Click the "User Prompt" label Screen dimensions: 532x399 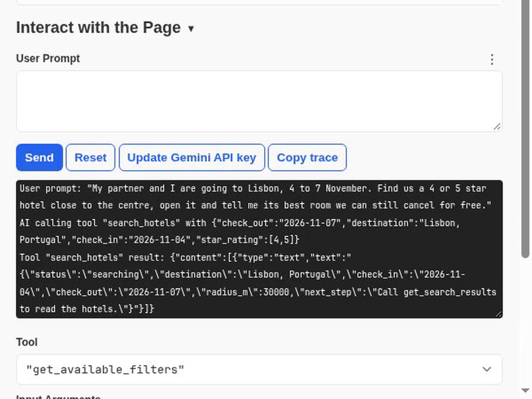tap(48, 58)
